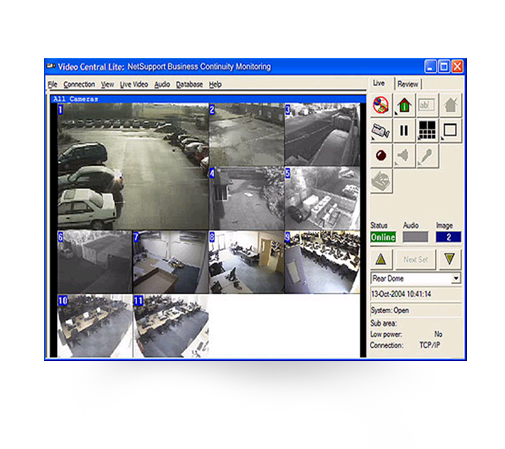Select camera 9 office thumbnail
The width and height of the screenshot is (505, 449).
[x=322, y=262]
